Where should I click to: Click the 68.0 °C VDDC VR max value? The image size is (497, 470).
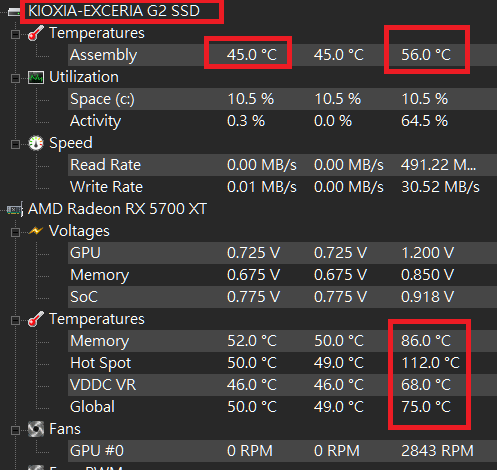pos(426,385)
